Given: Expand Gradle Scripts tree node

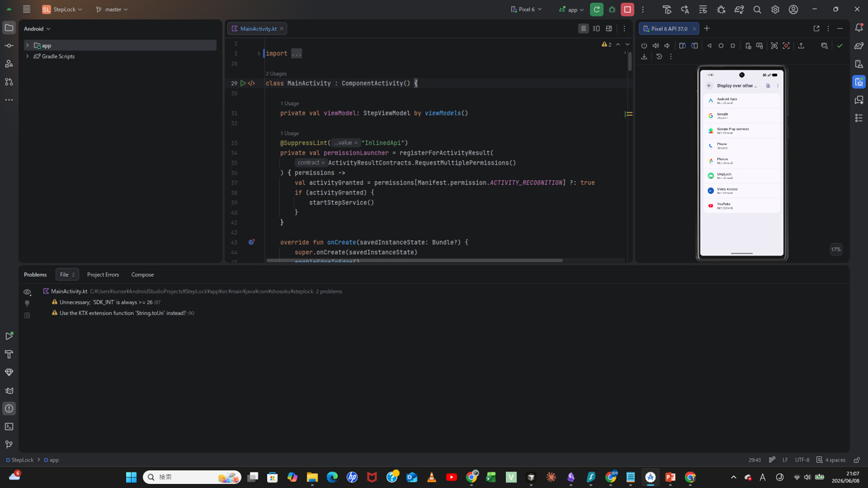Looking at the screenshot, I should click(x=27, y=56).
